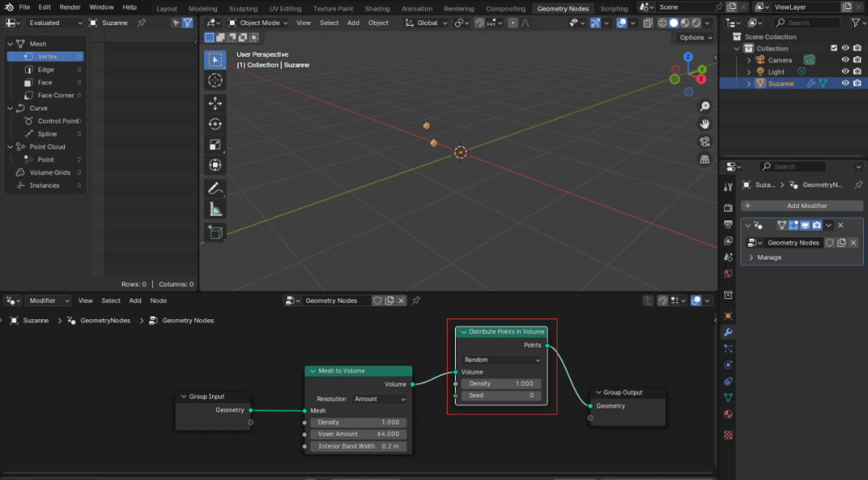This screenshot has width=868, height=480.
Task: Select the Measure tool
Action: click(x=215, y=210)
